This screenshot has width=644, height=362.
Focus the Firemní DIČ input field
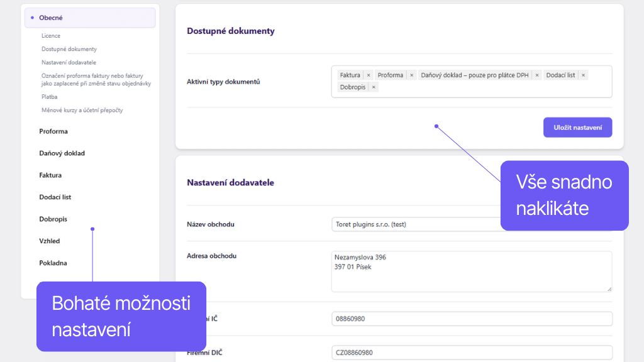(471, 353)
